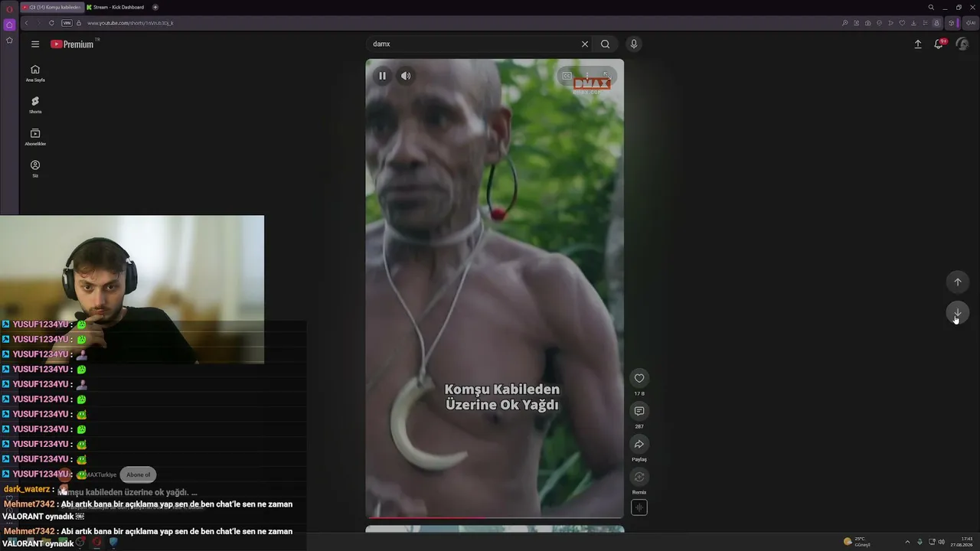Screen dimensions: 980x551
Task: Open the YouTube upload/create button
Action: [x=918, y=44]
